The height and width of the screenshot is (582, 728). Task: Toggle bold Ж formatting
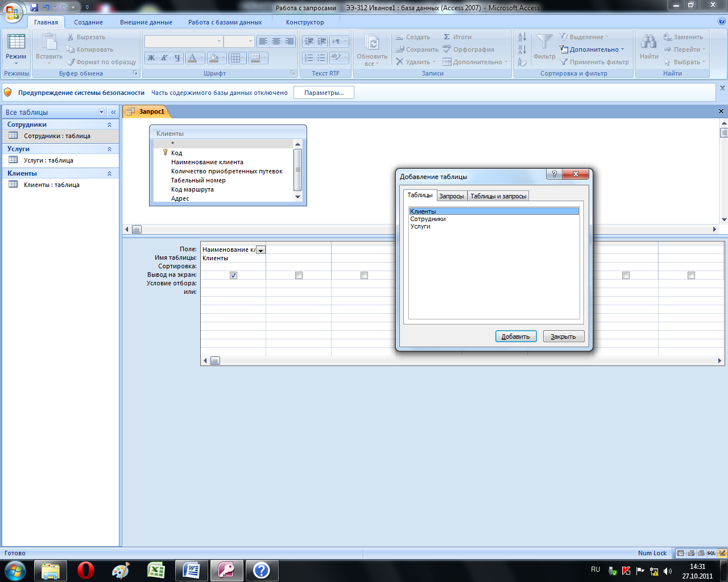pyautogui.click(x=151, y=57)
